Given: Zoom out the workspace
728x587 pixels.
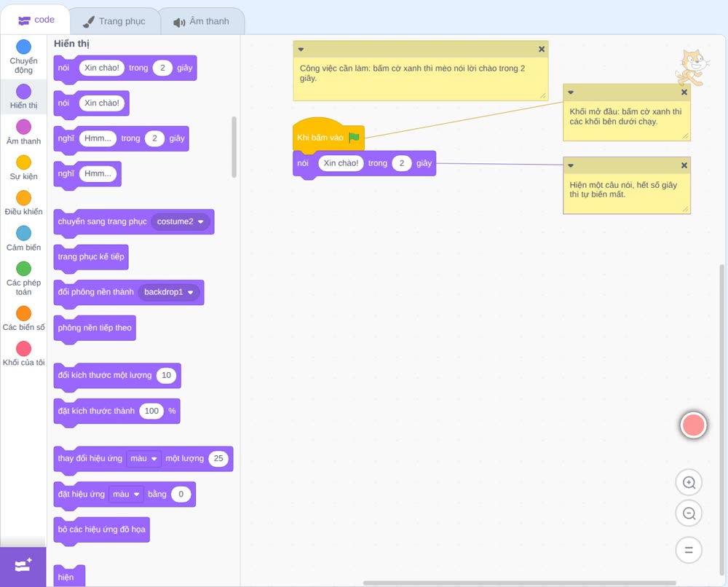Looking at the screenshot, I should pos(689,513).
